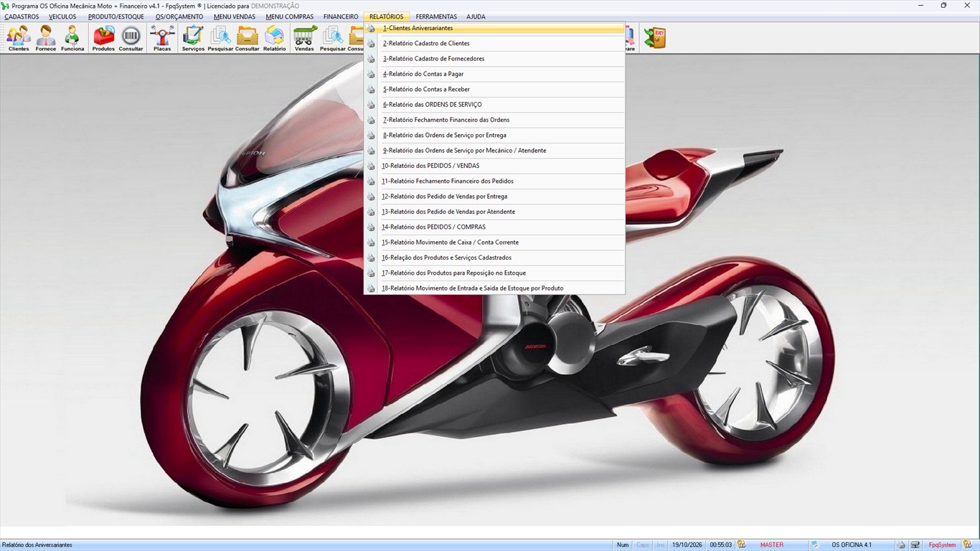The height and width of the screenshot is (551, 980).
Task: Open the Produtos toolbox icon
Action: point(103,38)
